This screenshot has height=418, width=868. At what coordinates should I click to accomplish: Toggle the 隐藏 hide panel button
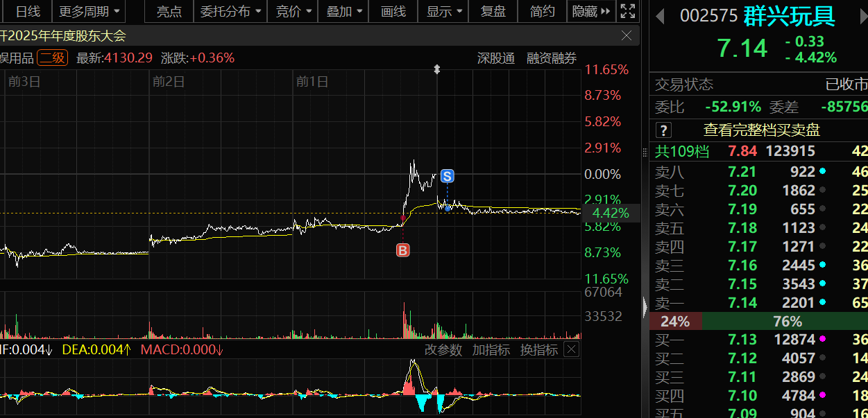592,12
